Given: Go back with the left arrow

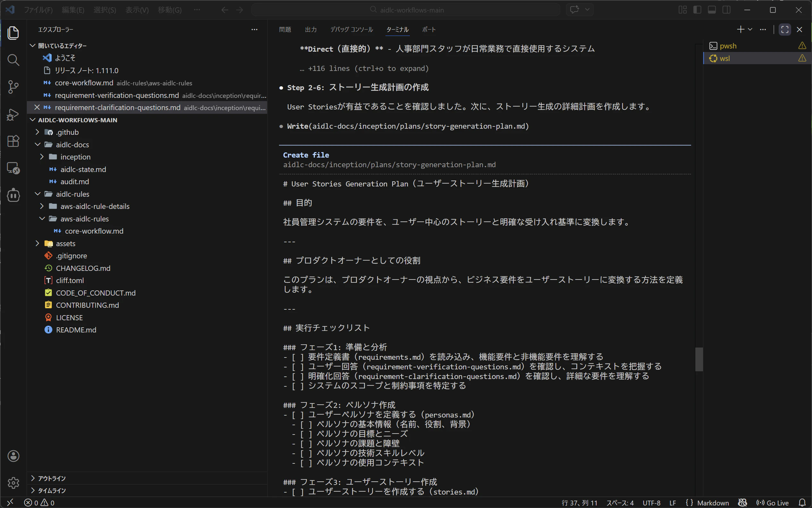Looking at the screenshot, I should pos(224,10).
